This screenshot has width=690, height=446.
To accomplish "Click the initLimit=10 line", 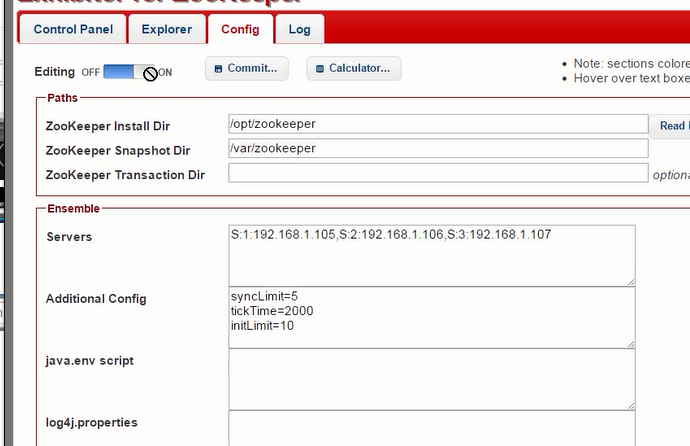I will coord(262,326).
